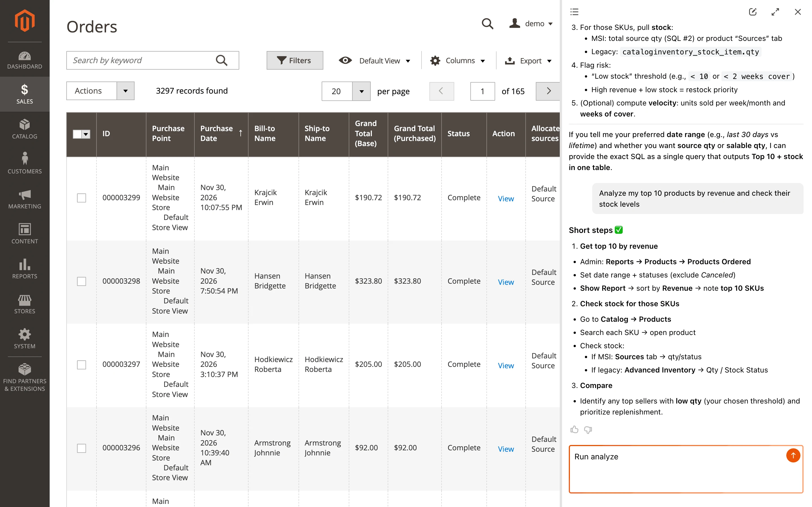Open the Filters panel

coord(295,60)
